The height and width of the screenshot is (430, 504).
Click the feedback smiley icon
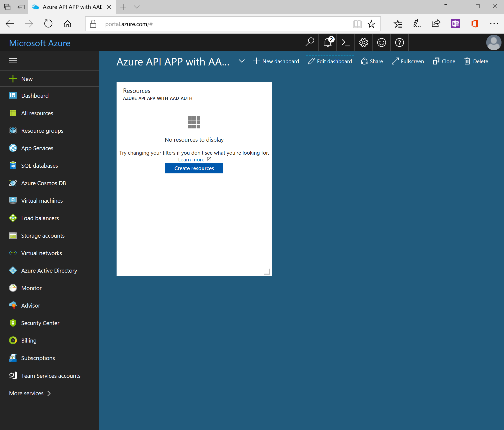[x=381, y=43]
